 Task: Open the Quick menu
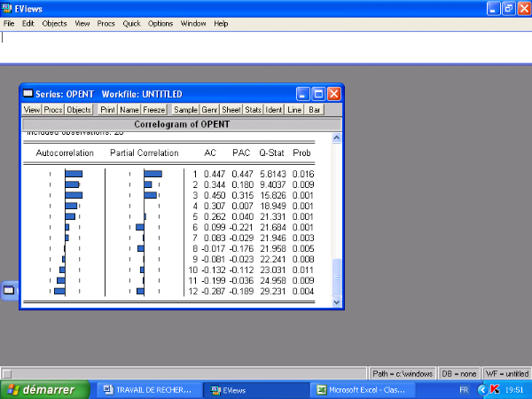click(x=131, y=23)
